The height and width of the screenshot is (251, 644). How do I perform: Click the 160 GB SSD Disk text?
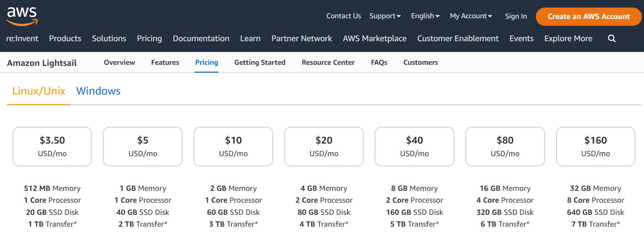click(414, 212)
